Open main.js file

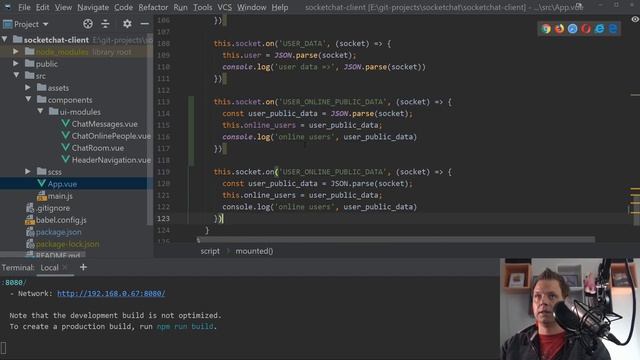[x=60, y=196]
